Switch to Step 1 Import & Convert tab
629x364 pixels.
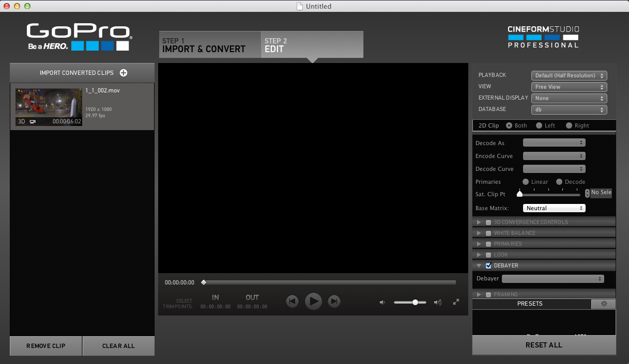pos(209,45)
